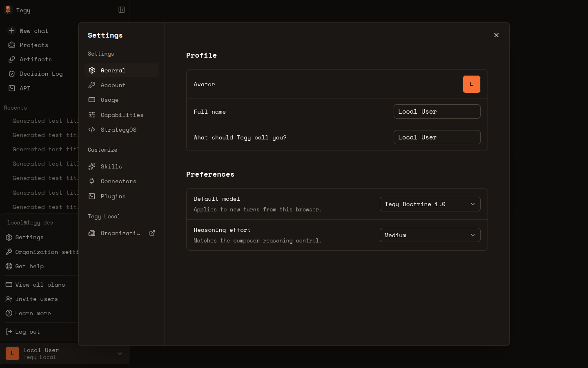Screen dimensions: 588x368
Task: Expand the Local User account menu chevron
Action: 120,353
